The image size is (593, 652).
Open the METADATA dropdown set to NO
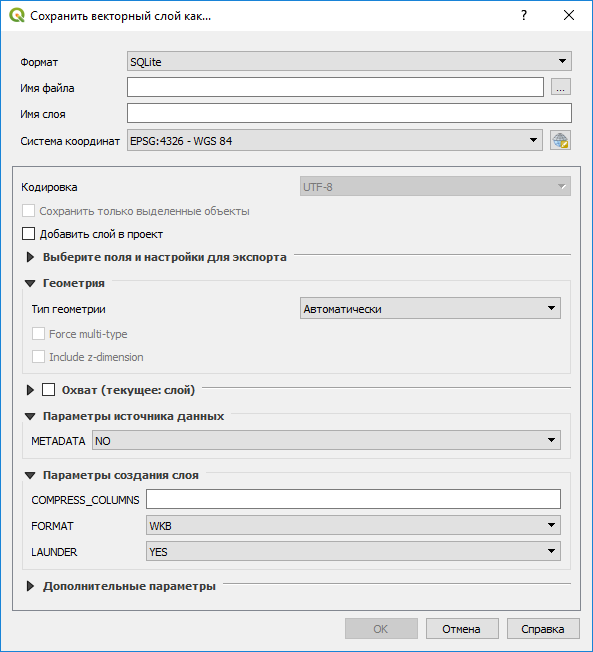tap(326, 440)
